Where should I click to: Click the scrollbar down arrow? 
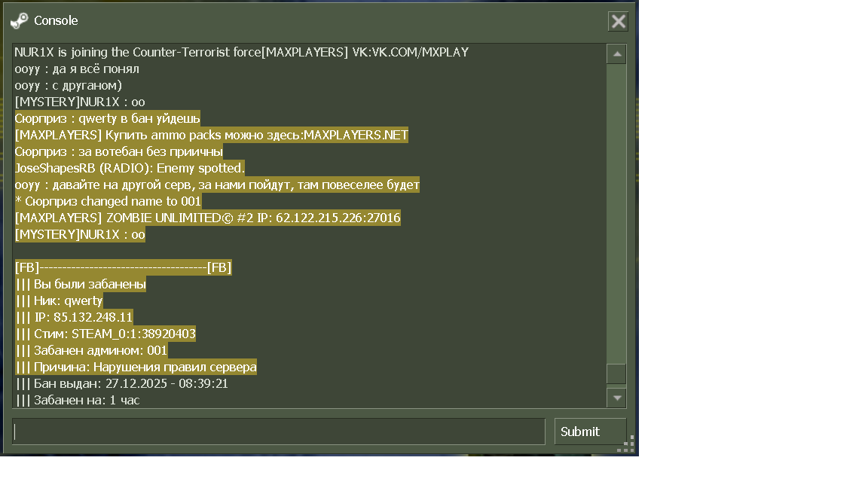(x=616, y=397)
